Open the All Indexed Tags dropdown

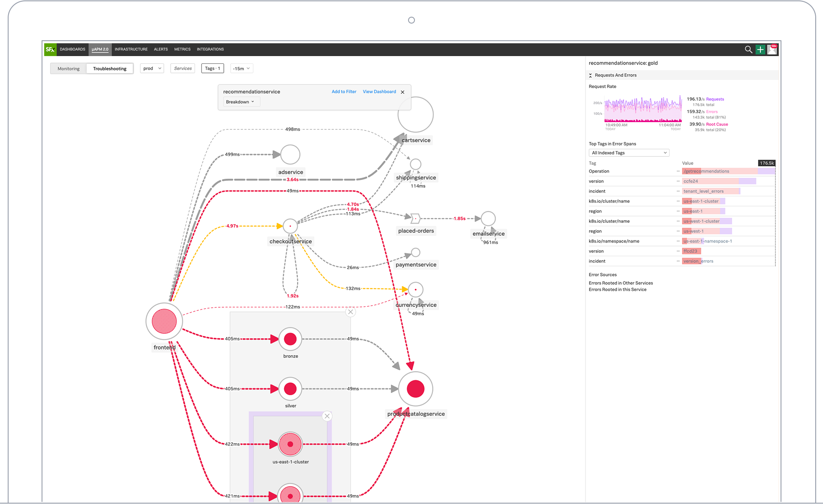tap(628, 153)
